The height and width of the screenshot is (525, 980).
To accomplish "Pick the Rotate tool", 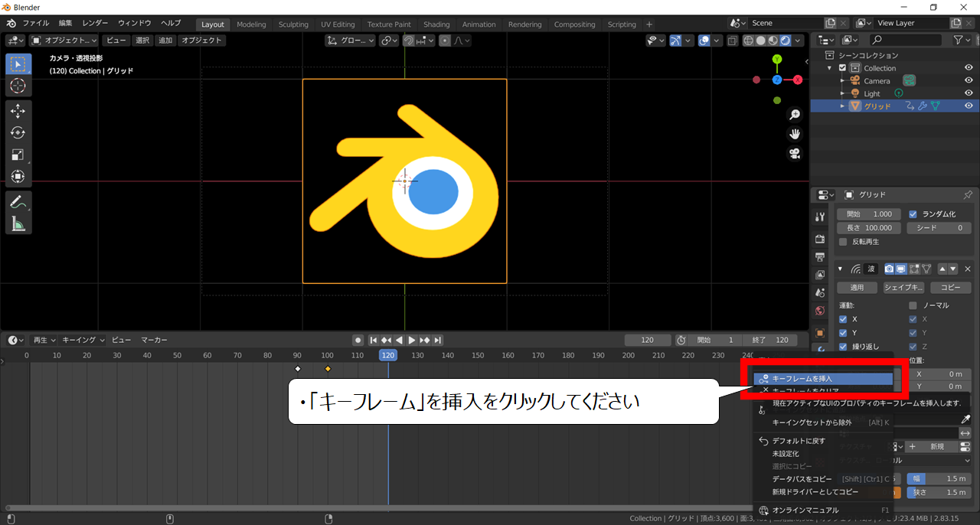I will point(18,133).
